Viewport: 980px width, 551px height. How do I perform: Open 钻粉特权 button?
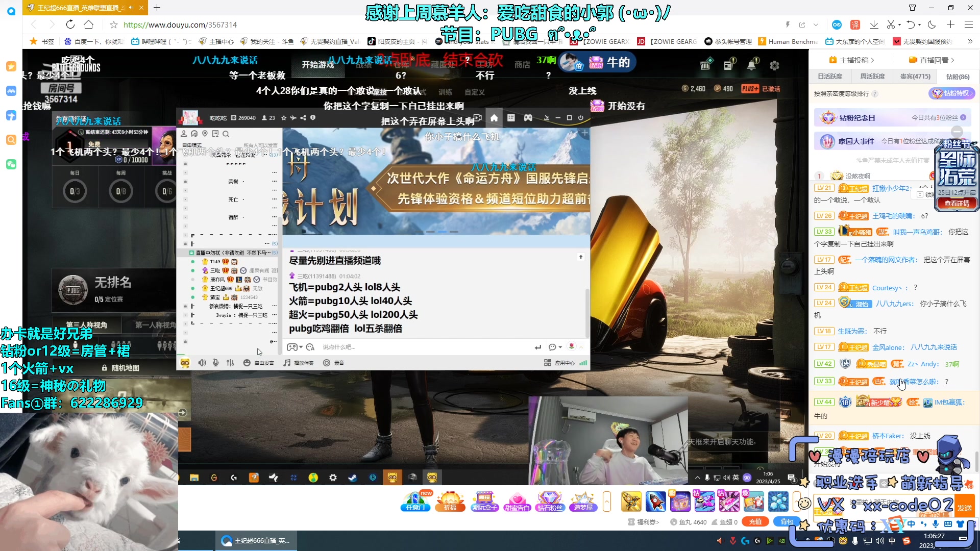(951, 93)
